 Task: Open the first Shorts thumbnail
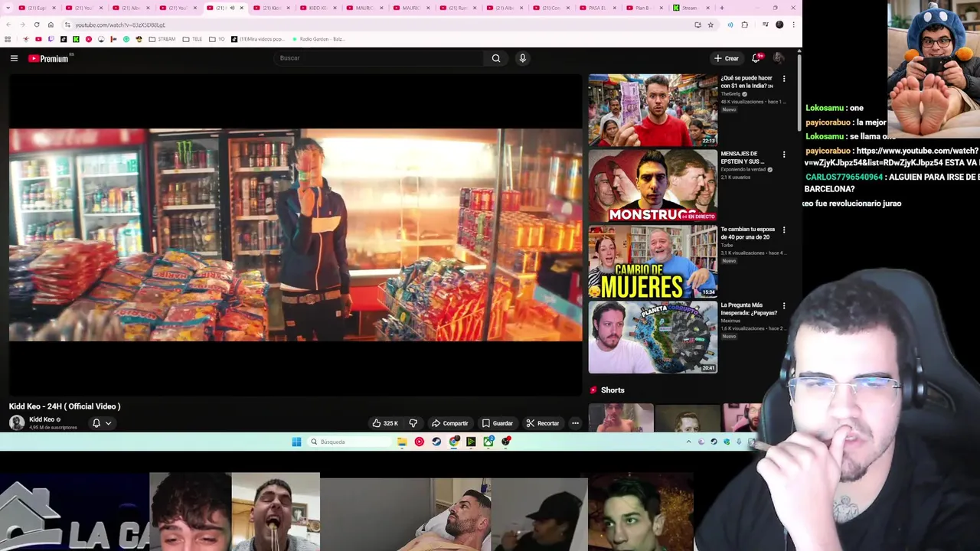pos(621,418)
